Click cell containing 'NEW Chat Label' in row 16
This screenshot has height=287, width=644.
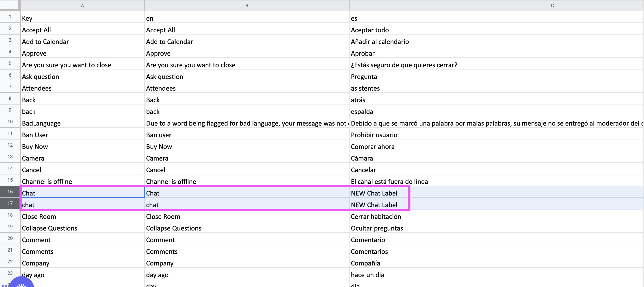(374, 193)
